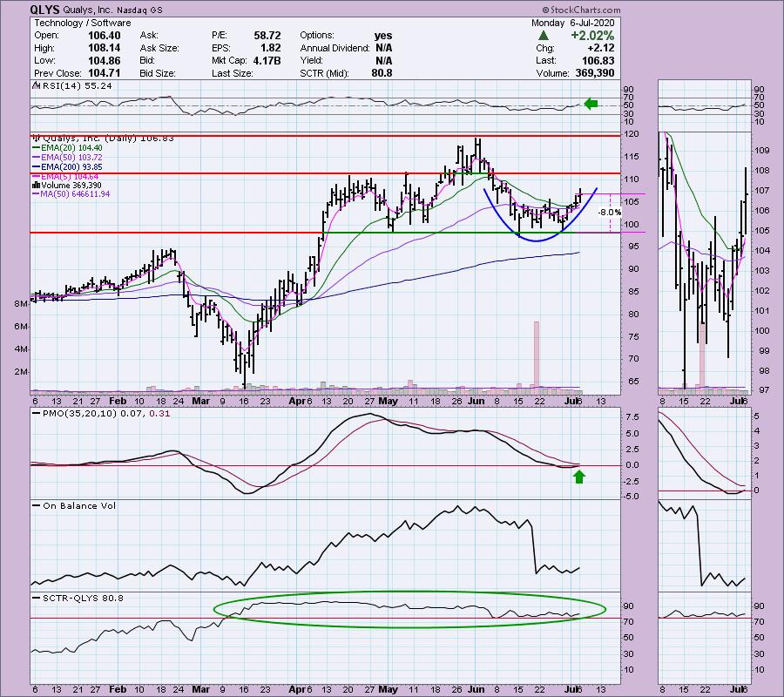Click the volume bars icon in the legend
The height and width of the screenshot is (697, 784).
(36, 185)
